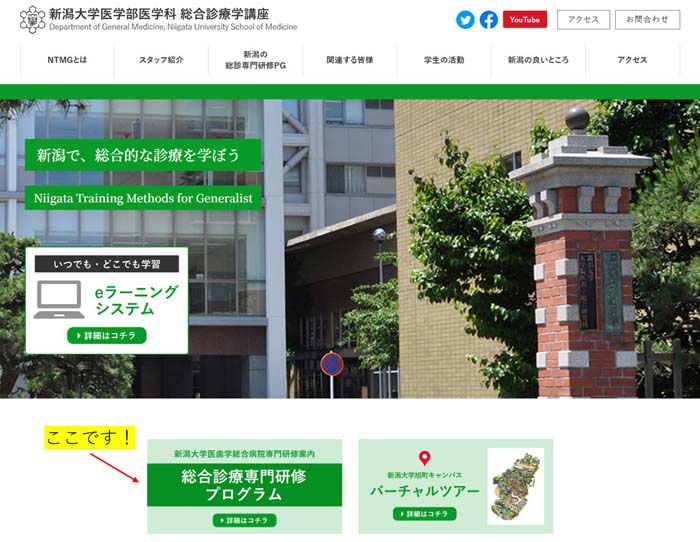Click the お問合わせ button
Viewport: 700px width, 542px height.
[647, 20]
